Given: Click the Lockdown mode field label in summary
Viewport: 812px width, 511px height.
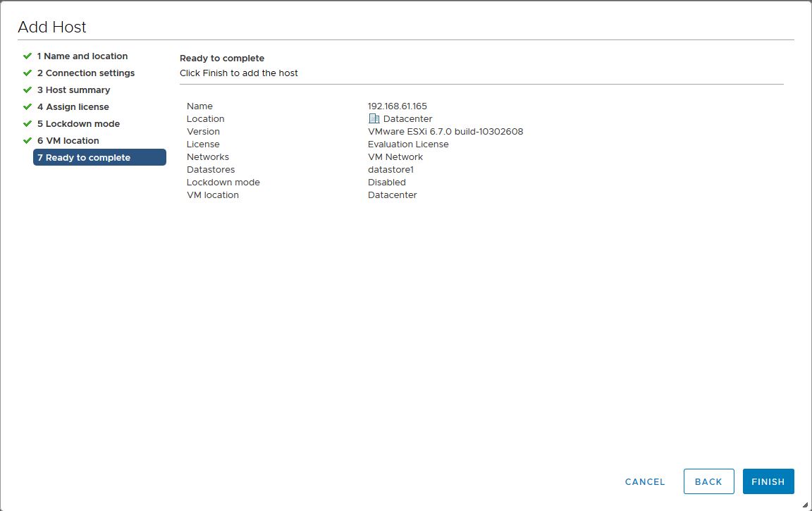Looking at the screenshot, I should [223, 183].
